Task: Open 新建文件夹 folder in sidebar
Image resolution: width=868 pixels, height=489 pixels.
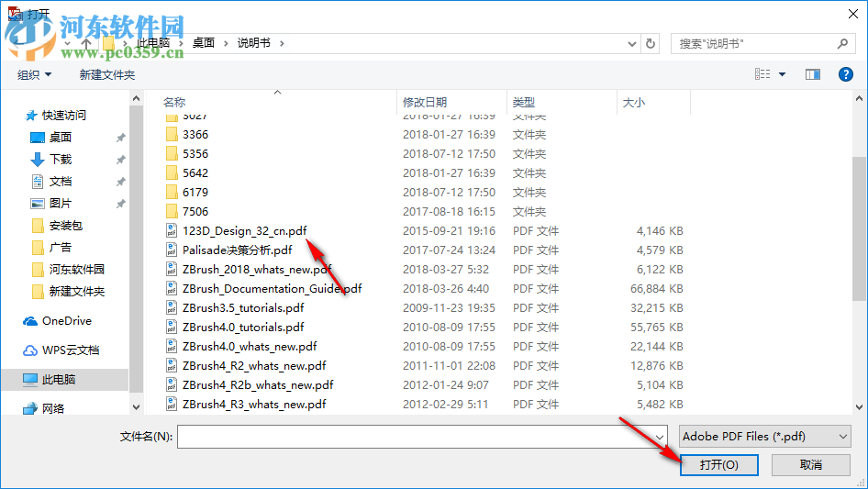Action: pos(77,292)
